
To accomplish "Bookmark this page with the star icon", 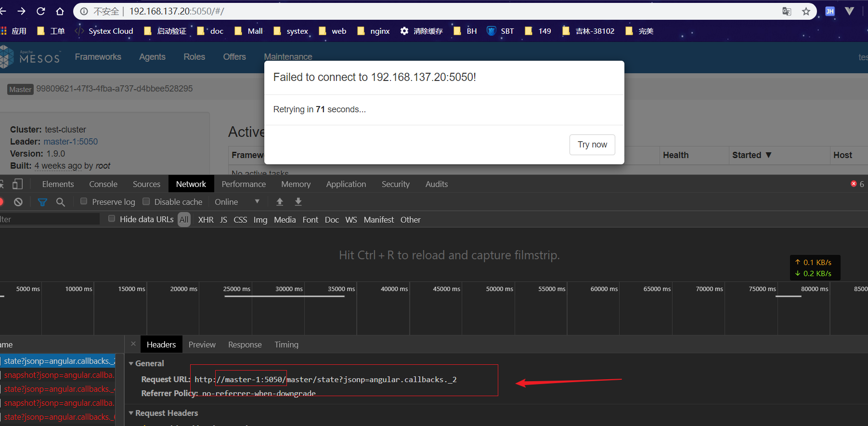I will click(x=806, y=11).
